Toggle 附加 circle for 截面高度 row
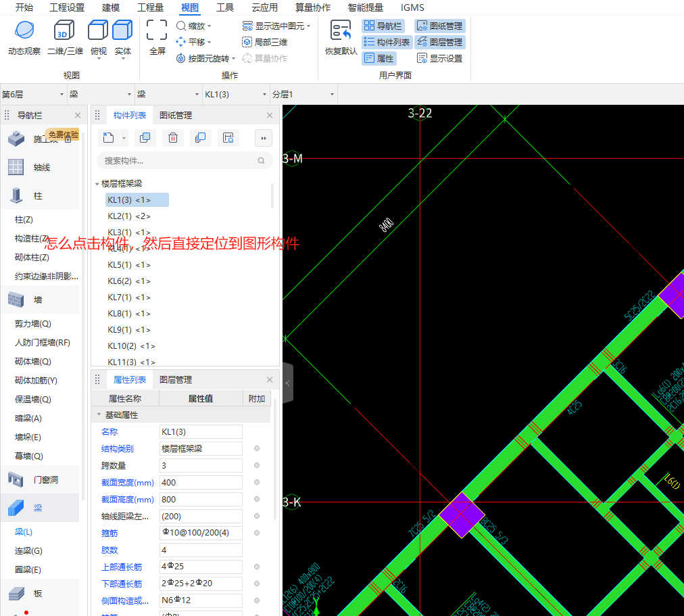This screenshot has width=684, height=616. point(257,499)
